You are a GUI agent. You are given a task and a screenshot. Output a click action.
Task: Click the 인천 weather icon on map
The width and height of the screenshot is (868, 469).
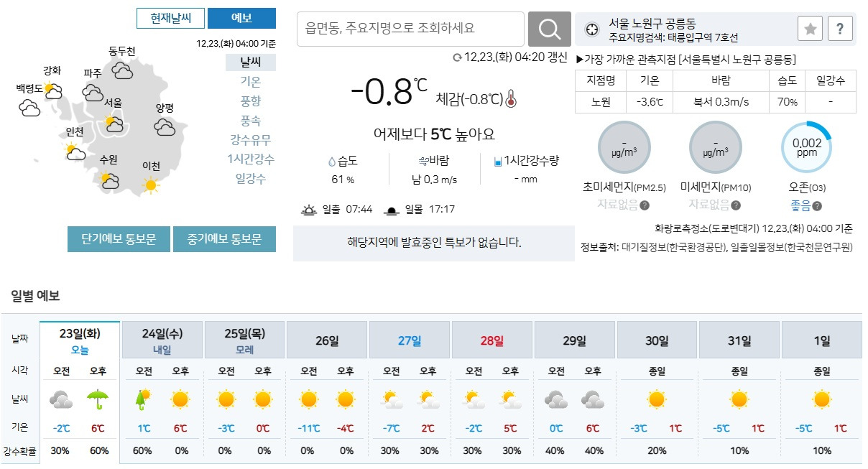75,152
